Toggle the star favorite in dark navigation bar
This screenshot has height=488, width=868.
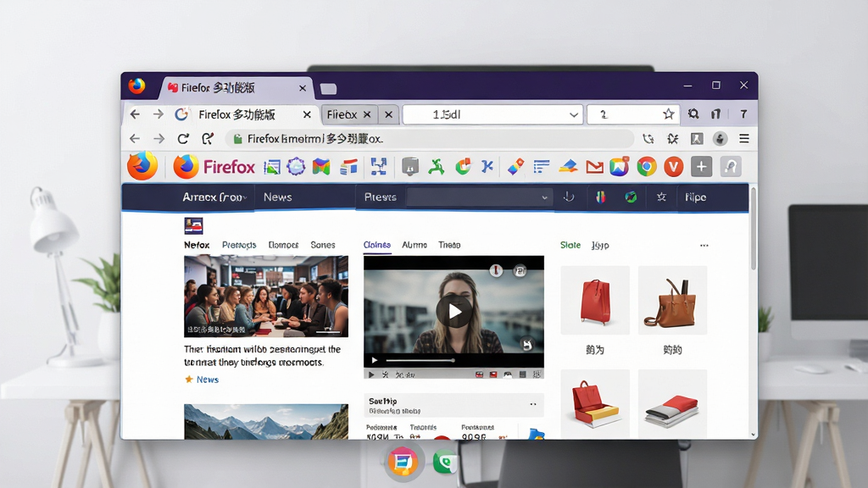(x=661, y=197)
